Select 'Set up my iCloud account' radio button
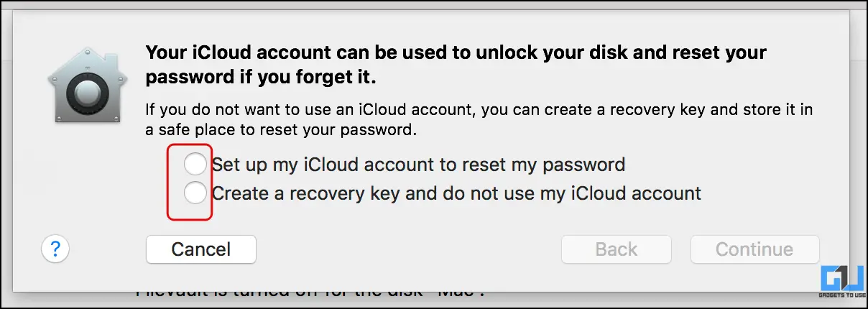868x309 pixels. pos(195,164)
